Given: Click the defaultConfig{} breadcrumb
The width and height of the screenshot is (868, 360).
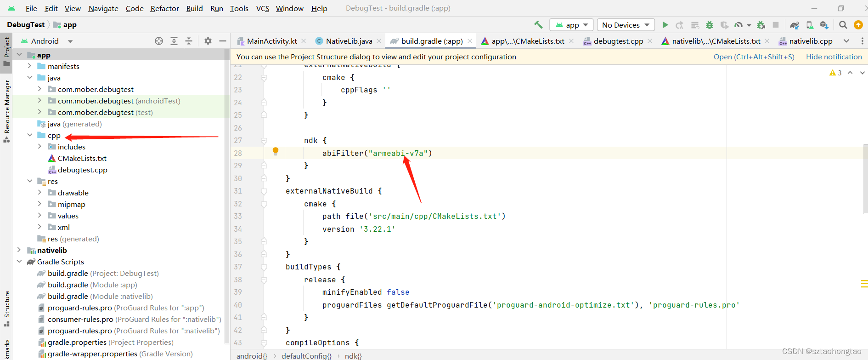Looking at the screenshot, I should 306,356.
